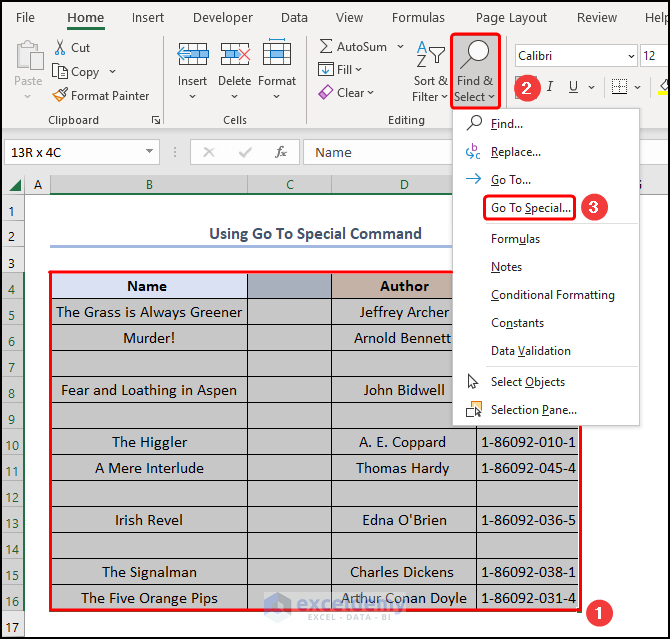Click the Sort & Filter icon
This screenshot has width=670, height=639.
[430, 54]
